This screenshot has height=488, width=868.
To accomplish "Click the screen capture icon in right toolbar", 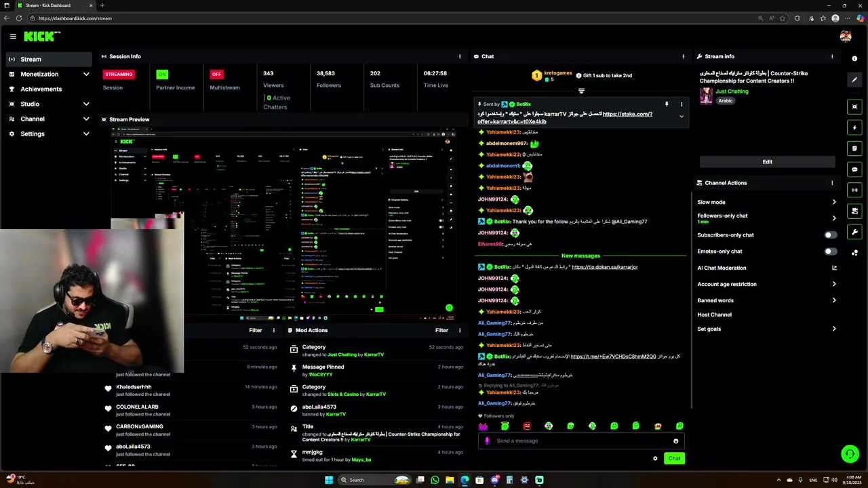I will (854, 106).
